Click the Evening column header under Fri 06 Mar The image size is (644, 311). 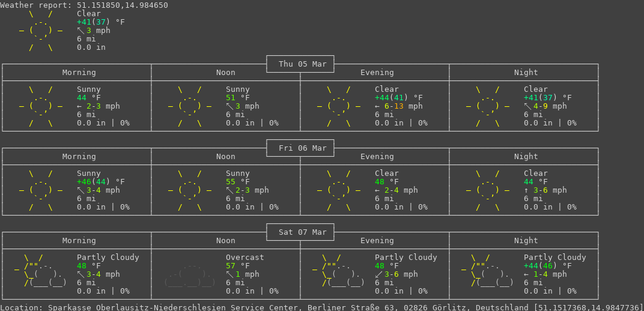(x=377, y=157)
